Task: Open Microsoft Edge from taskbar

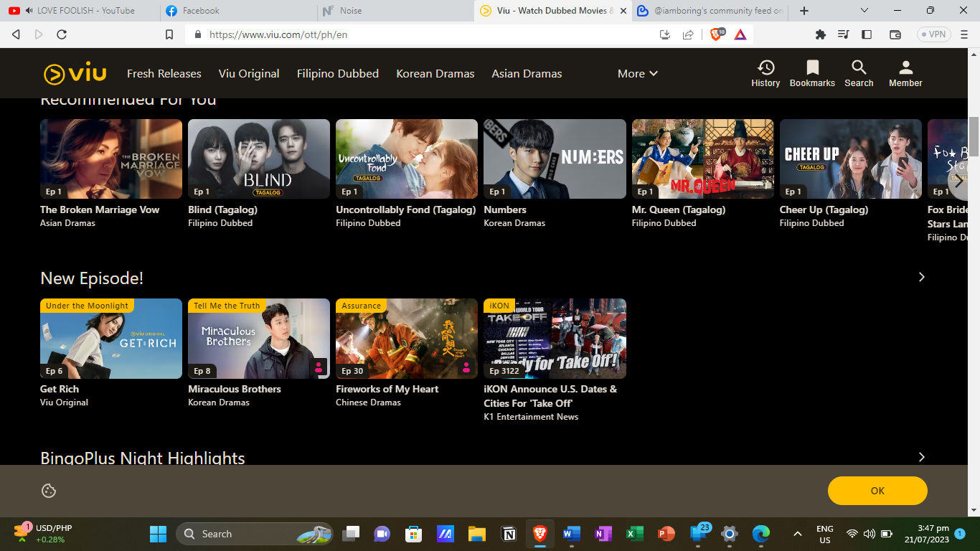Action: coord(761,534)
